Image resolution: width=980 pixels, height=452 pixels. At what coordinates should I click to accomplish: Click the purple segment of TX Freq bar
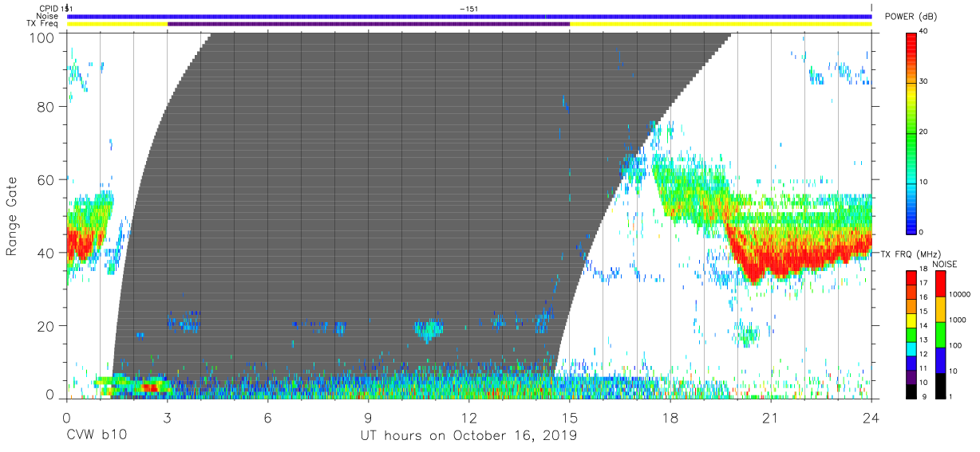pos(369,24)
